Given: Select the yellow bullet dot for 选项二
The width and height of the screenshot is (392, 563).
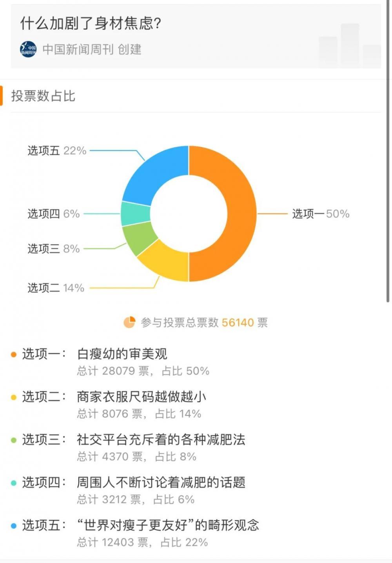Looking at the screenshot, I should [13, 397].
